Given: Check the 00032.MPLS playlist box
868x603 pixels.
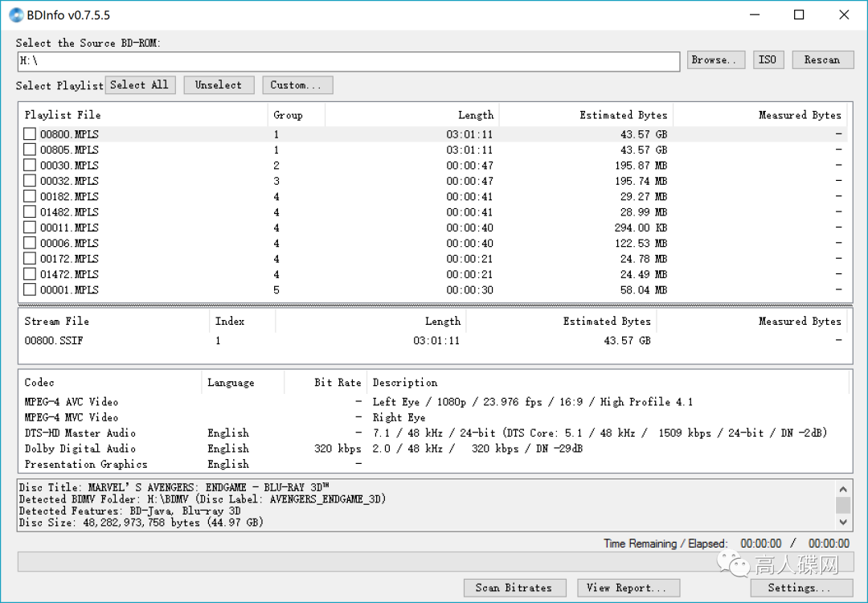Looking at the screenshot, I should 30,181.
